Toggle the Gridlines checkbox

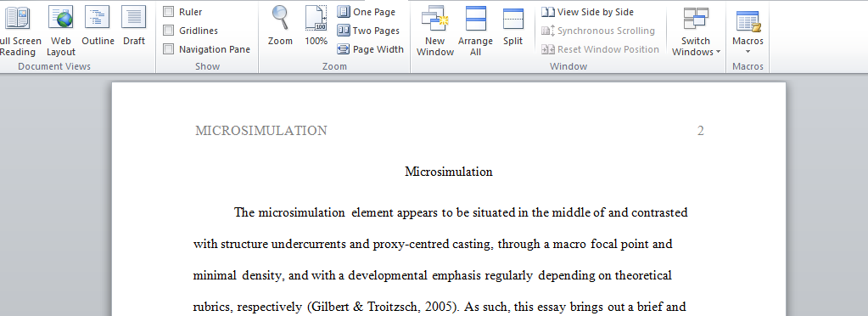click(x=168, y=31)
